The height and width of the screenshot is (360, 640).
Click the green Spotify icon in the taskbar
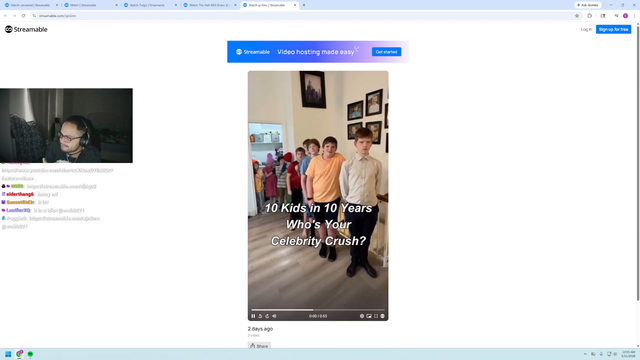(30, 354)
